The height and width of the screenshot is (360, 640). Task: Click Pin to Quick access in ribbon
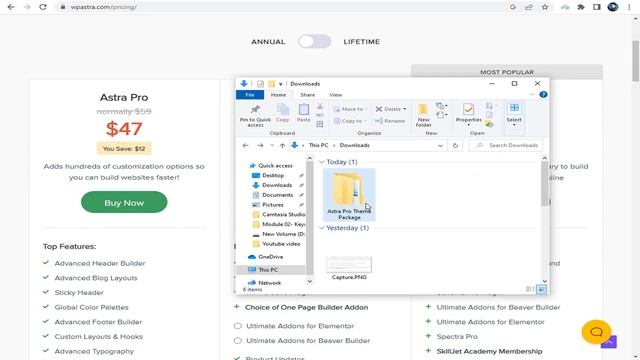click(255, 115)
